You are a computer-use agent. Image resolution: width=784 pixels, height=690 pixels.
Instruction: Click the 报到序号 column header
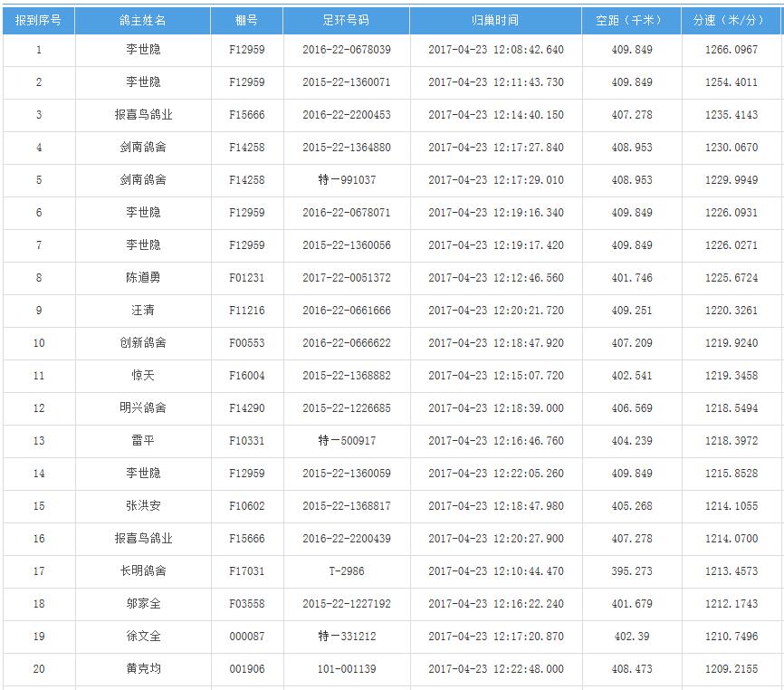[x=38, y=20]
